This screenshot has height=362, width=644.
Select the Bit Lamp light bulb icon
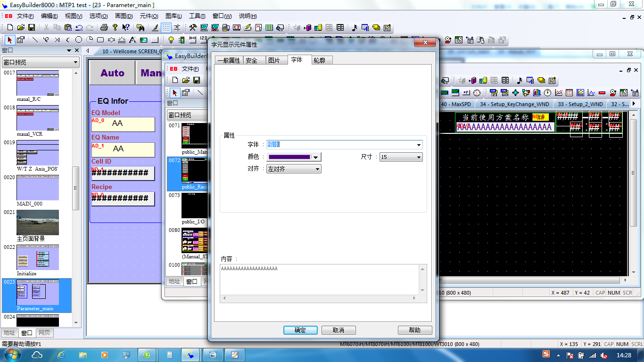point(171,40)
